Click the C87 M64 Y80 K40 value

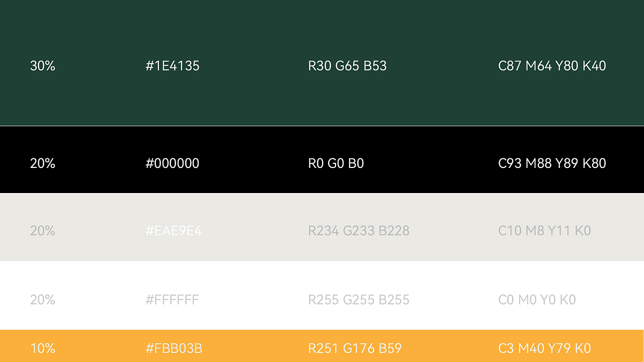point(552,66)
